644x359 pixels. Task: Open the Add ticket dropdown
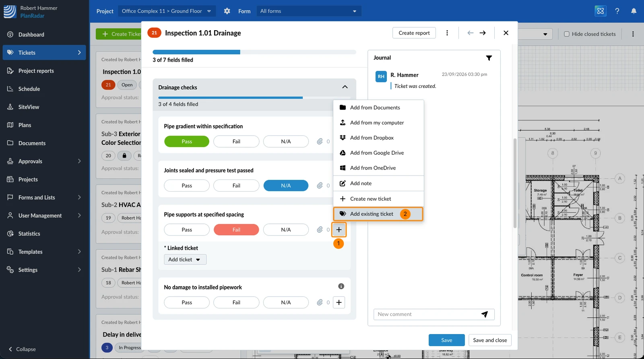[185, 260]
